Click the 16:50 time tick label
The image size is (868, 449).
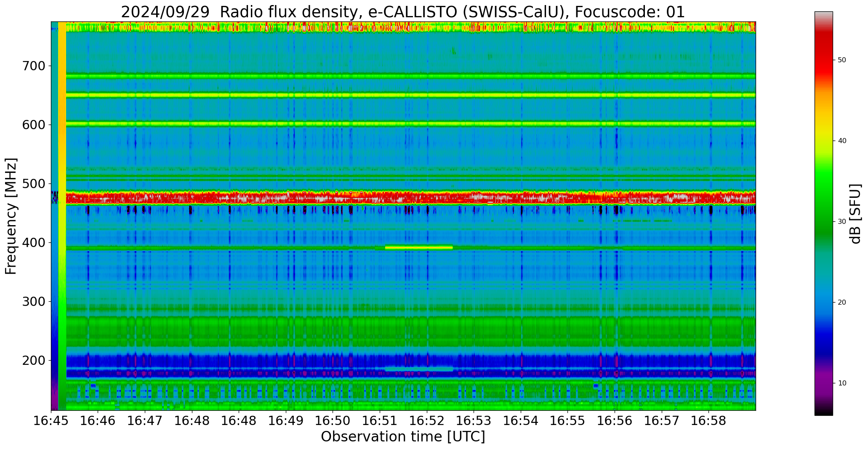(333, 421)
